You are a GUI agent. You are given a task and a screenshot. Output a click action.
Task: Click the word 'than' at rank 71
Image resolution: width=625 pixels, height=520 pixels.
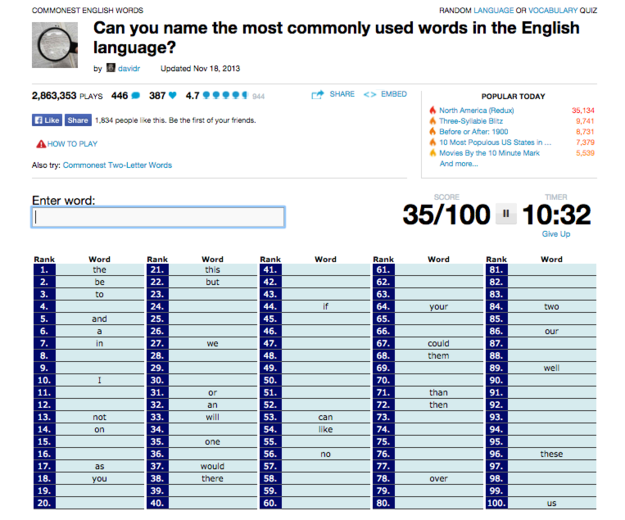pos(438,392)
